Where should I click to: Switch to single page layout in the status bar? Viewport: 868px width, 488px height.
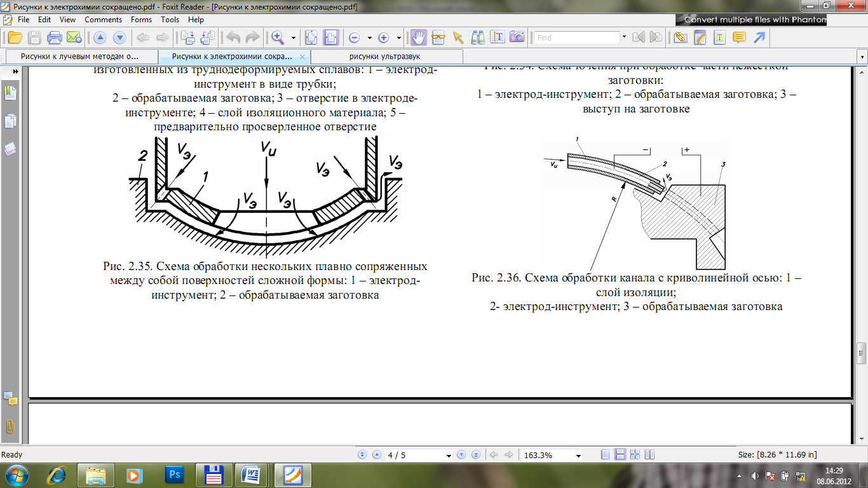[605, 455]
